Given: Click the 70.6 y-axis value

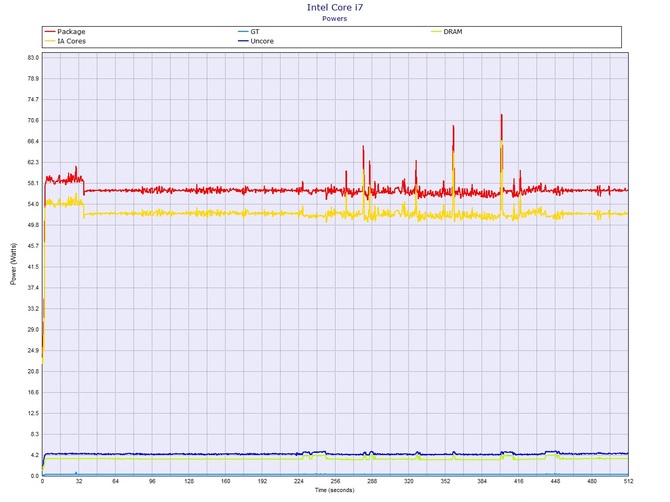Looking at the screenshot, I should (34, 120).
